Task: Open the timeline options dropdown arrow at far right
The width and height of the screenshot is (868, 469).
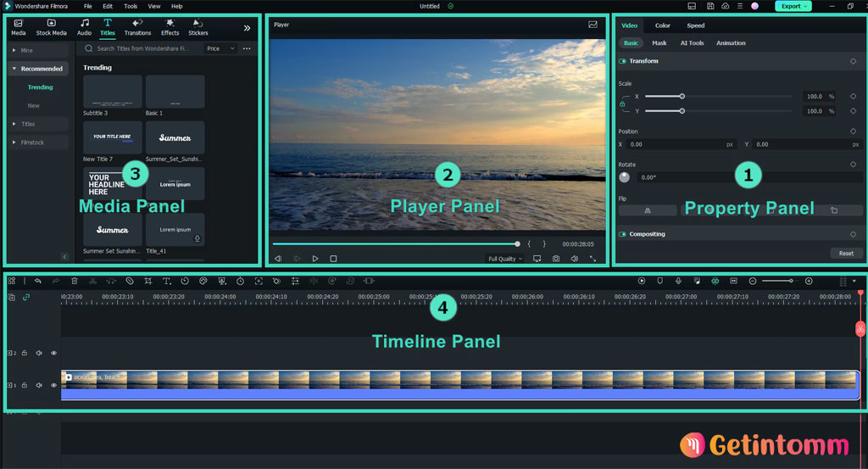Action: coord(854,282)
